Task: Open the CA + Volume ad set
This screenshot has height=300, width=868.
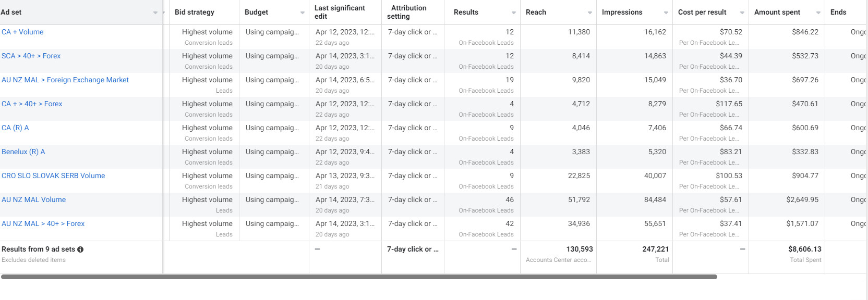Action: point(22,32)
